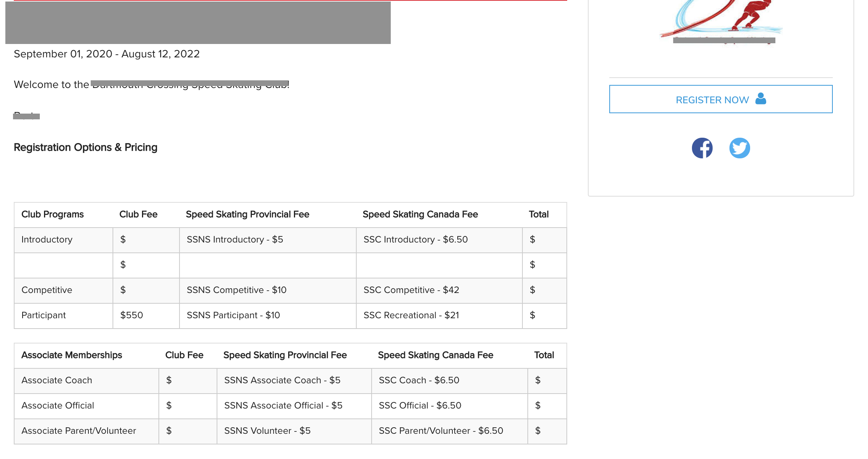
Task: Select the Introductory program cell
Action: [x=47, y=239]
